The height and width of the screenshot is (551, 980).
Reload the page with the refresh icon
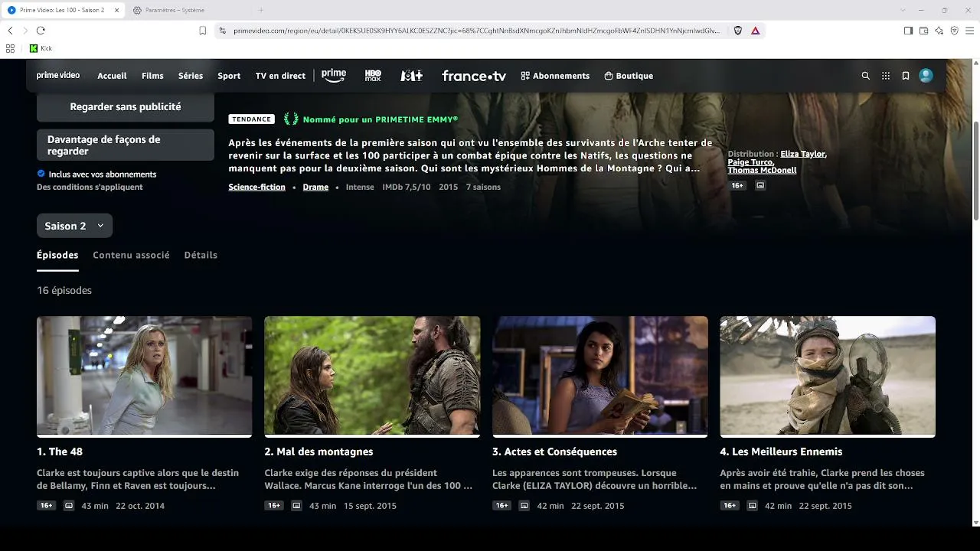coord(41,31)
